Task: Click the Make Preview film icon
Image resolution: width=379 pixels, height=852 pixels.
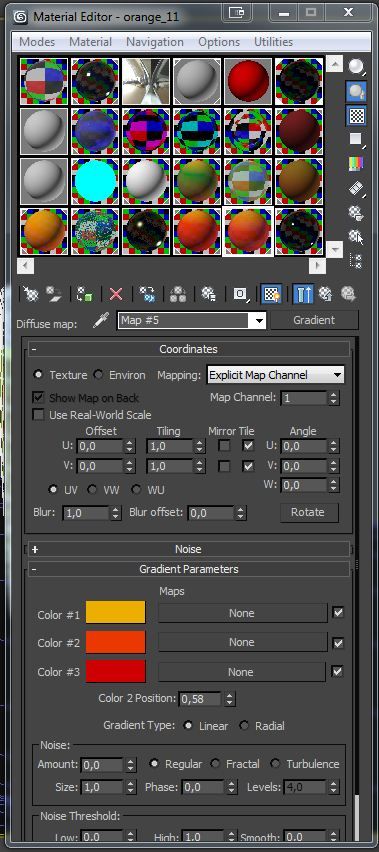Action: tap(356, 188)
